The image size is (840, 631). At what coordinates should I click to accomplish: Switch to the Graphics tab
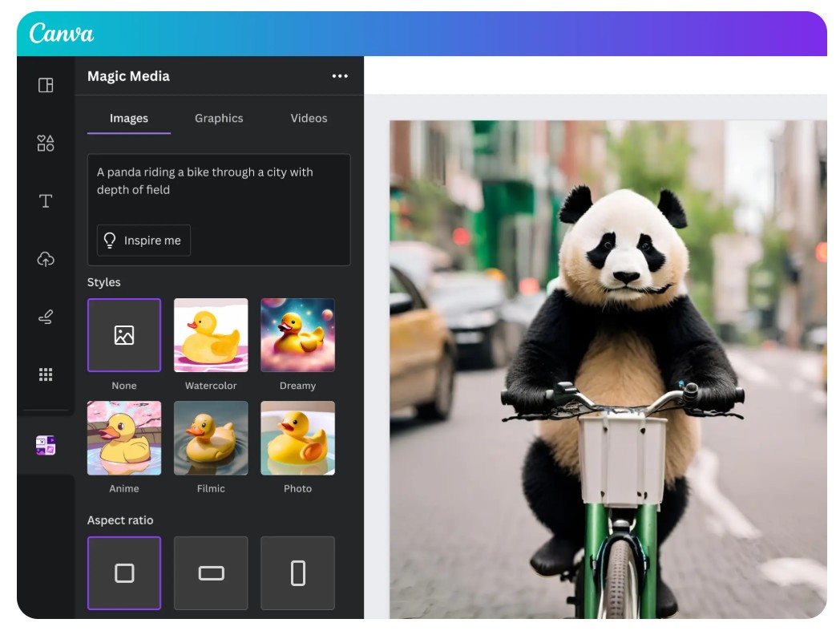(219, 118)
